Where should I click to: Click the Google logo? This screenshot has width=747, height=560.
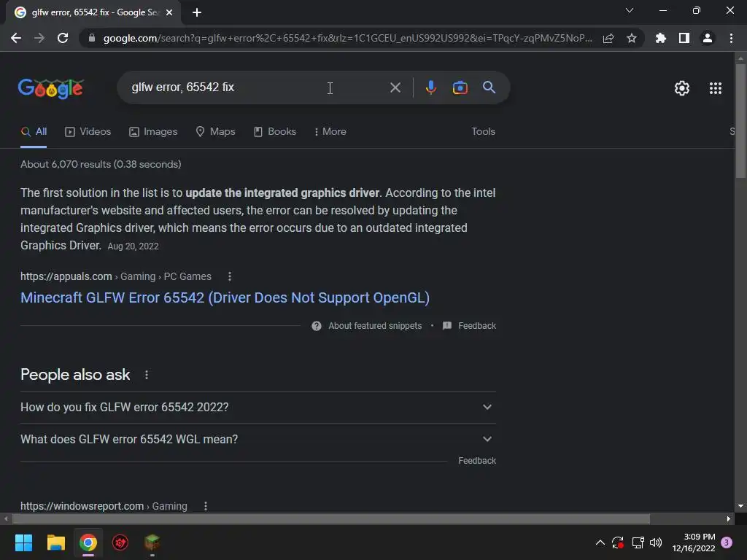pyautogui.click(x=51, y=88)
